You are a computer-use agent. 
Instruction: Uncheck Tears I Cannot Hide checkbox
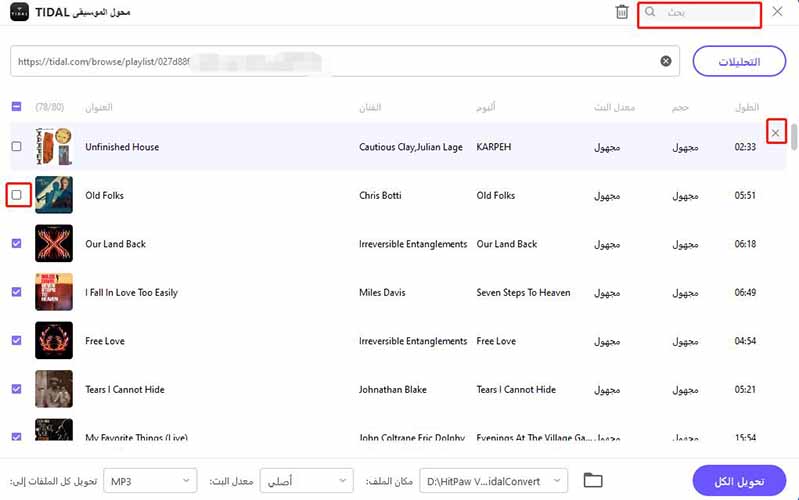coord(16,388)
